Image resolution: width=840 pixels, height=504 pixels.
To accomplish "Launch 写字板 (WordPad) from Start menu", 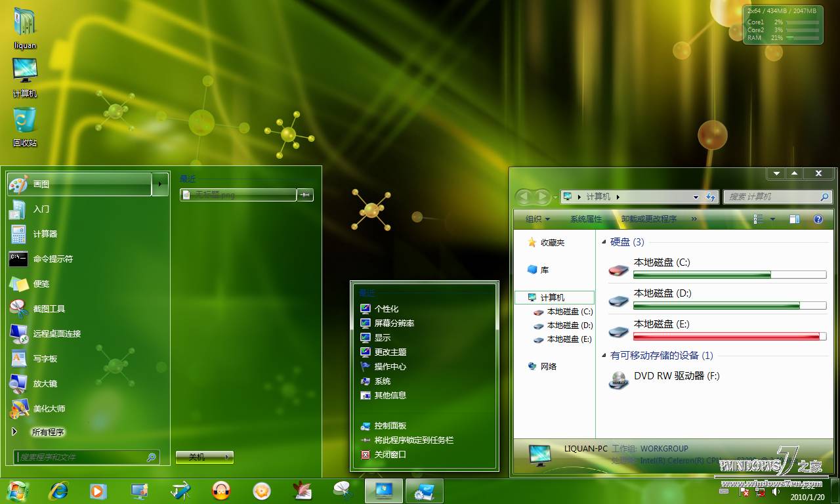I will pos(89,359).
